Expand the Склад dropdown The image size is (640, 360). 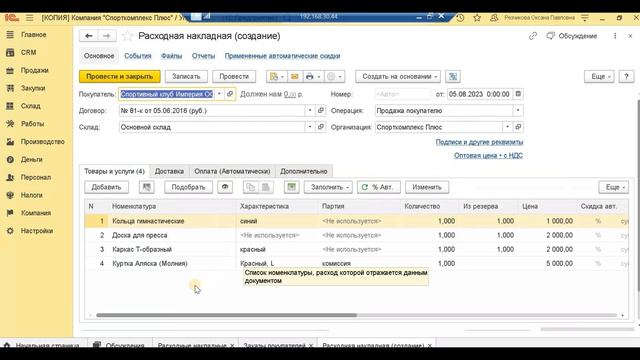[x=310, y=127]
